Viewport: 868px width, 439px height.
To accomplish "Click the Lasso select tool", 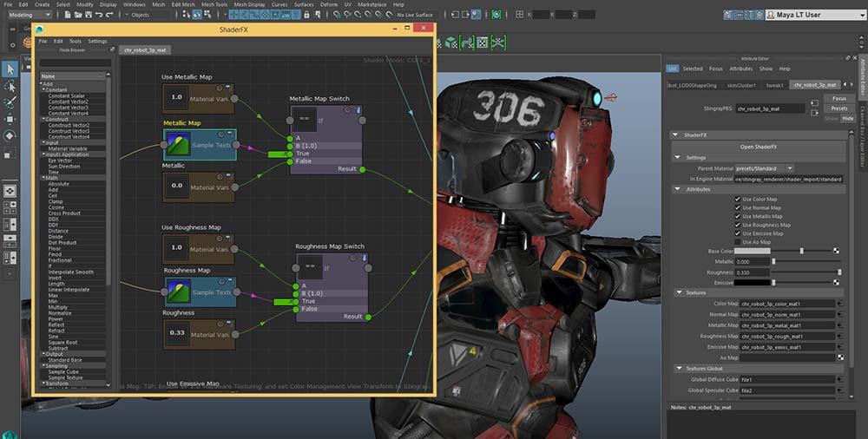I will pyautogui.click(x=10, y=86).
